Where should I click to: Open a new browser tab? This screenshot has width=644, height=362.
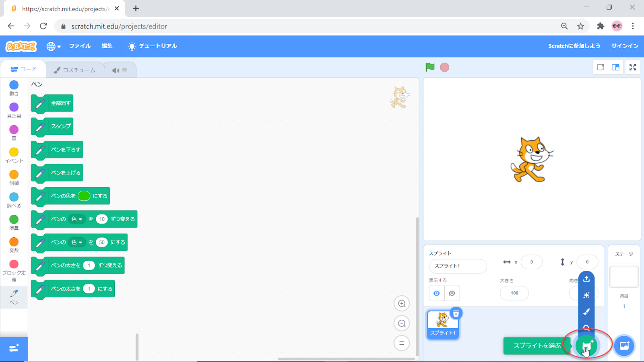136,8
